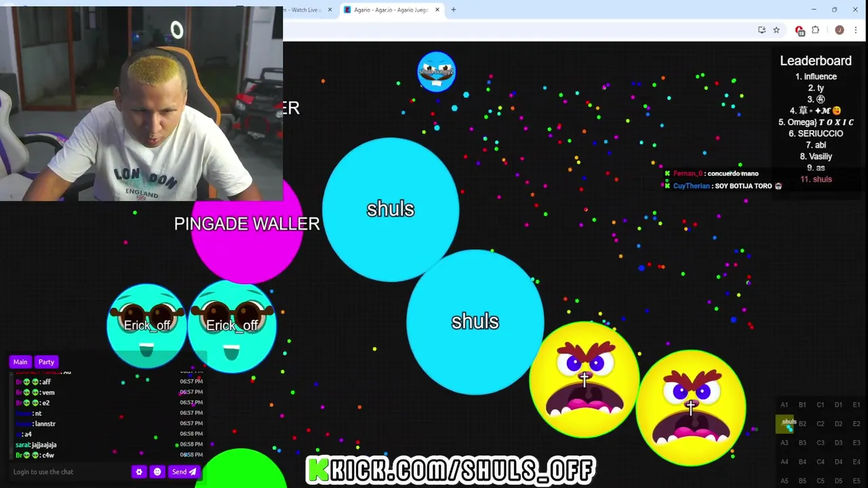Screen dimensions: 868x488
Task: Click minimap sector E1
Action: coord(856,405)
